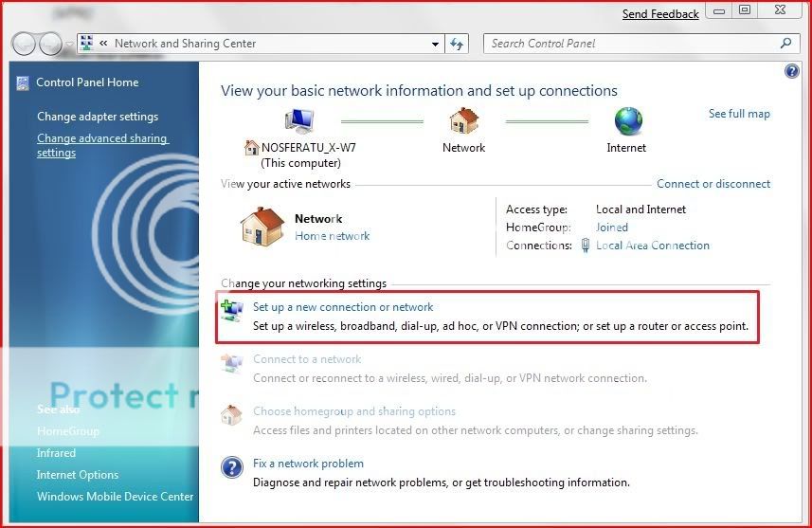The width and height of the screenshot is (812, 528).
Task: Open Windows Mobile Device Center link
Action: tap(115, 497)
